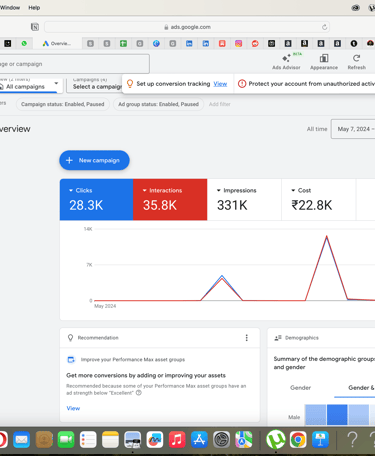The height and width of the screenshot is (456, 375).
Task: Click the Performance Max asset groups icon
Action: 71,359
